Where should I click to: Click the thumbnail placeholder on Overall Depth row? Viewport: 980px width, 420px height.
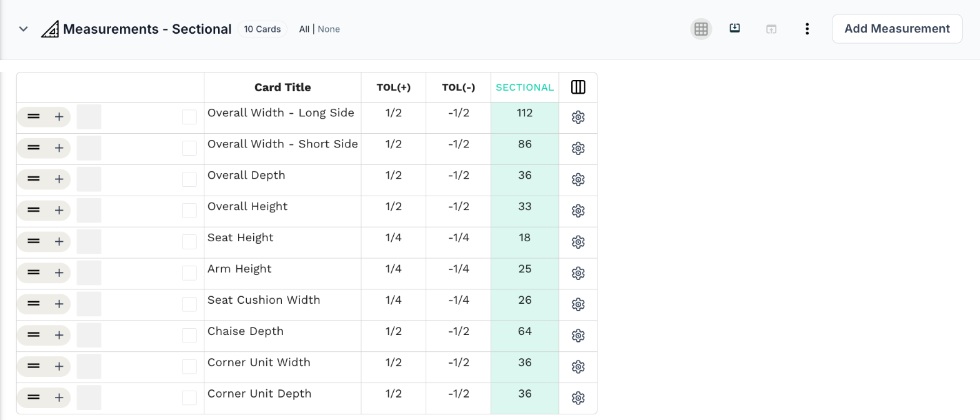(x=89, y=179)
